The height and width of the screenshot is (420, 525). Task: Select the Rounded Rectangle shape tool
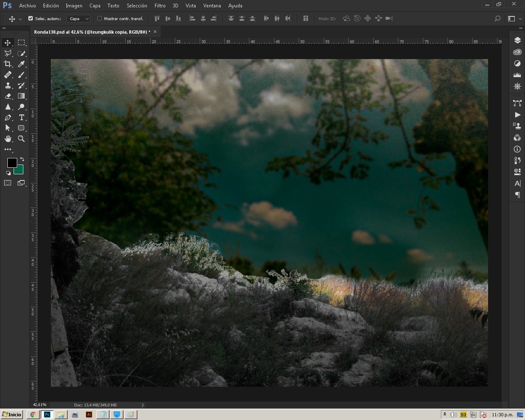pyautogui.click(x=21, y=128)
